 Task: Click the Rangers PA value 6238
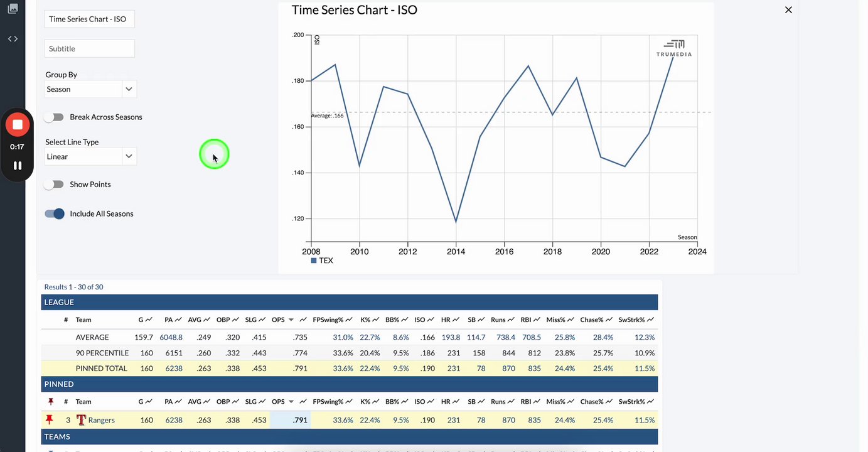pos(174,420)
